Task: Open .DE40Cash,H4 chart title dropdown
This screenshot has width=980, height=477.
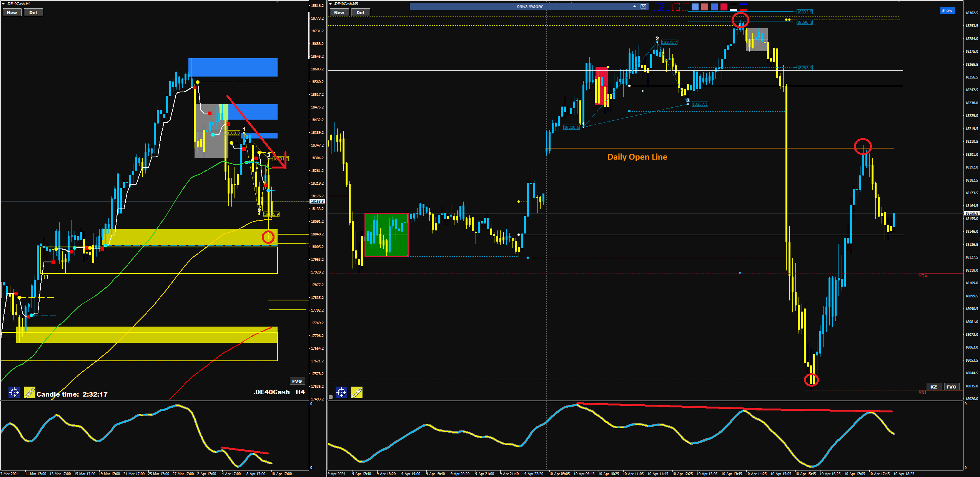Action: pos(3,3)
